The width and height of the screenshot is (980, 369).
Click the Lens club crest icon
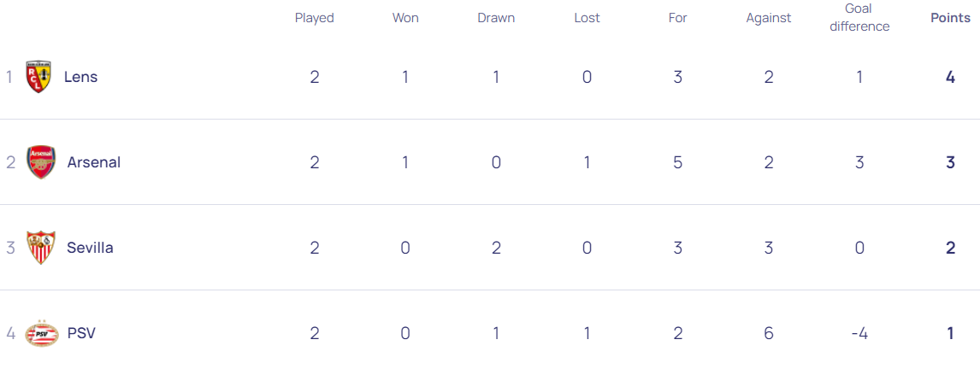(39, 77)
